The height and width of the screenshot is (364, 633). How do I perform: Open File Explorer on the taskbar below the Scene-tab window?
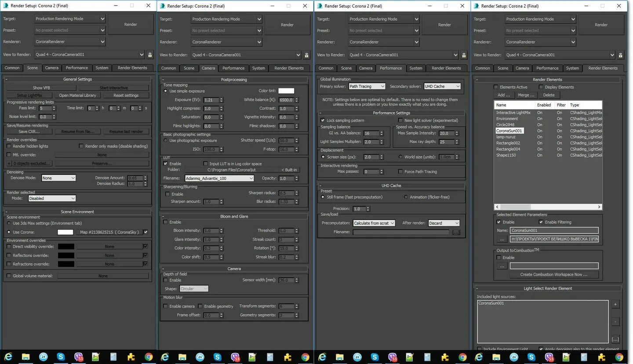coord(26,357)
